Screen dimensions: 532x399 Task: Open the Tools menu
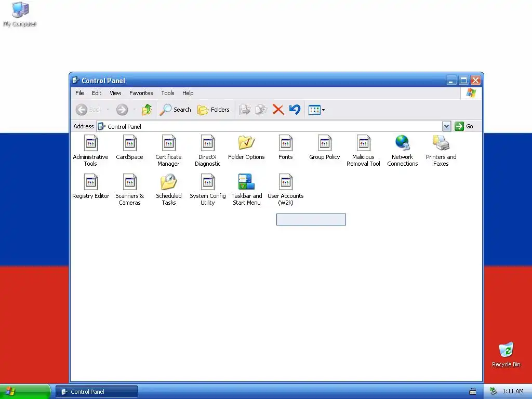pos(168,93)
